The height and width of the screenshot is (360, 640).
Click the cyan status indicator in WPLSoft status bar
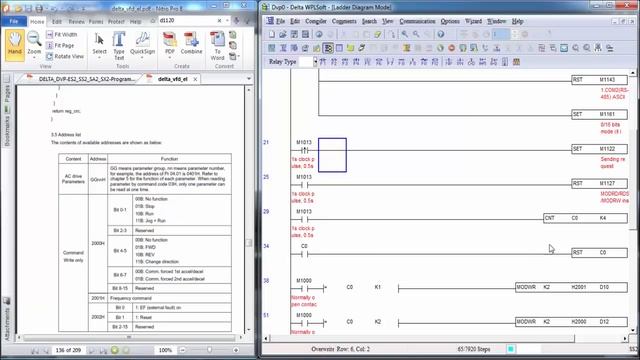tap(511, 349)
